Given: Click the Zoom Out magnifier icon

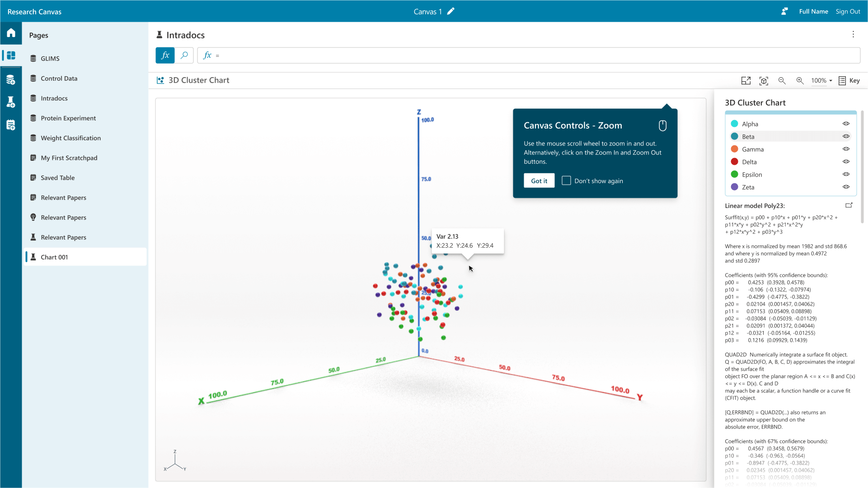Looking at the screenshot, I should point(782,81).
